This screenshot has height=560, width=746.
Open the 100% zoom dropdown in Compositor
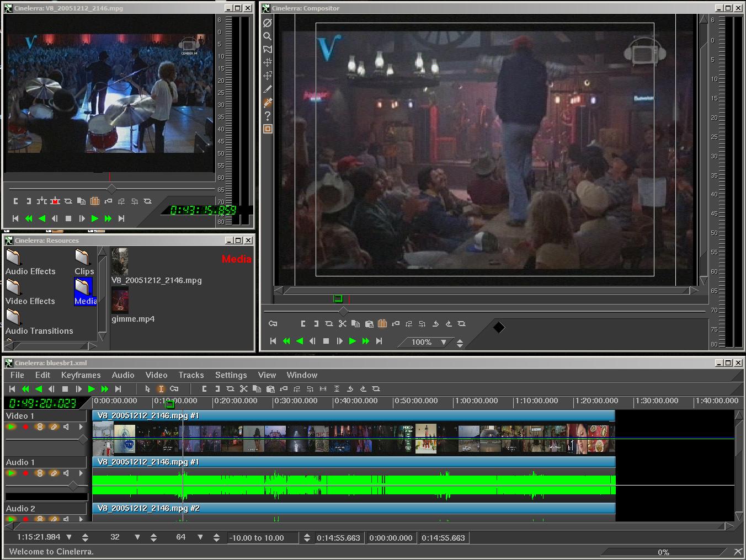443,343
